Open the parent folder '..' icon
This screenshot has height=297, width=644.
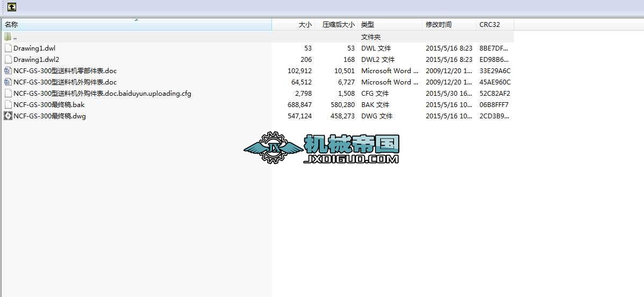pos(8,37)
